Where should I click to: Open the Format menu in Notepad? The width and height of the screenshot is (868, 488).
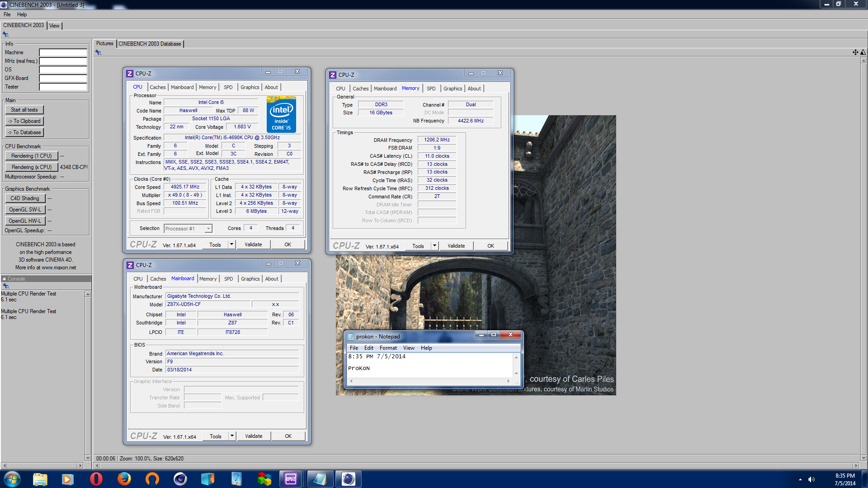388,348
